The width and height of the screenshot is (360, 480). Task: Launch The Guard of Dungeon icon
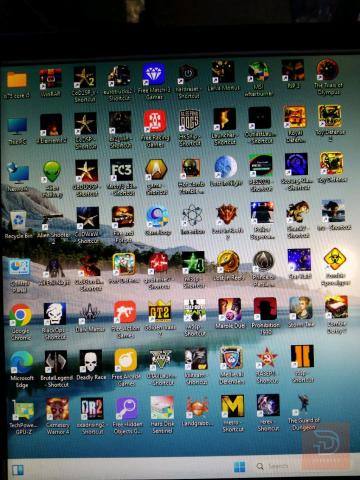coord(303,405)
